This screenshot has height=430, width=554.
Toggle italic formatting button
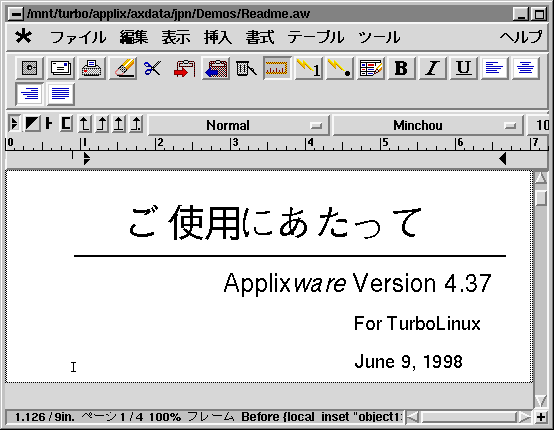coord(433,68)
